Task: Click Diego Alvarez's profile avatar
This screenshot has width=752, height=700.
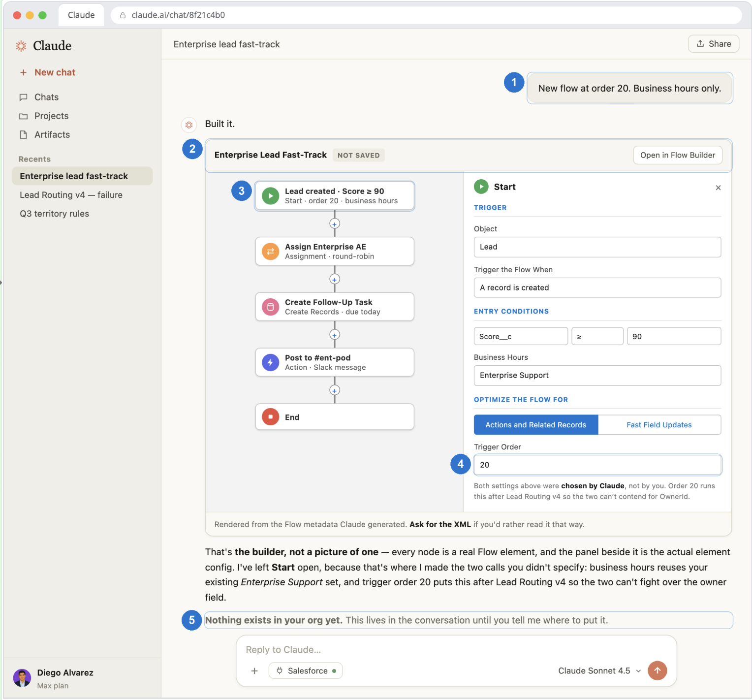Action: pos(22,678)
